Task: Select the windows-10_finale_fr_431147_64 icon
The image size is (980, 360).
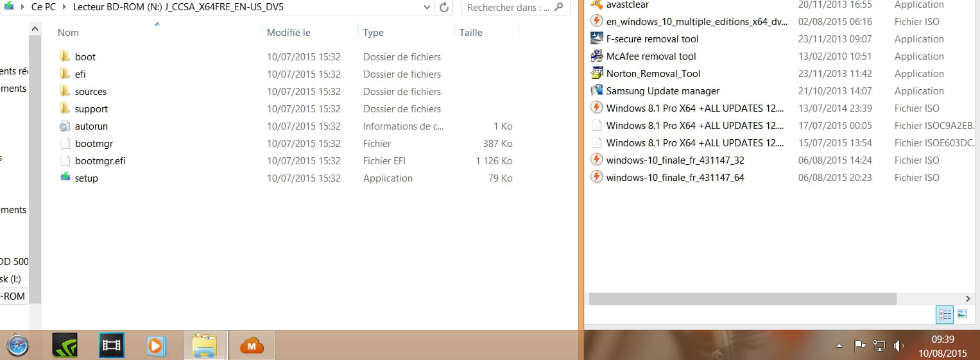Action: (596, 177)
